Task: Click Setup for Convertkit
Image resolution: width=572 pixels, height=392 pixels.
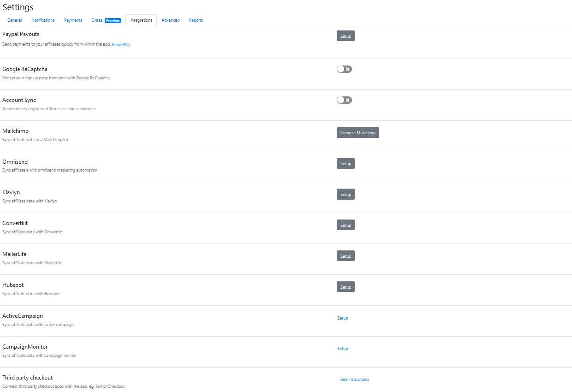Action: tap(346, 226)
